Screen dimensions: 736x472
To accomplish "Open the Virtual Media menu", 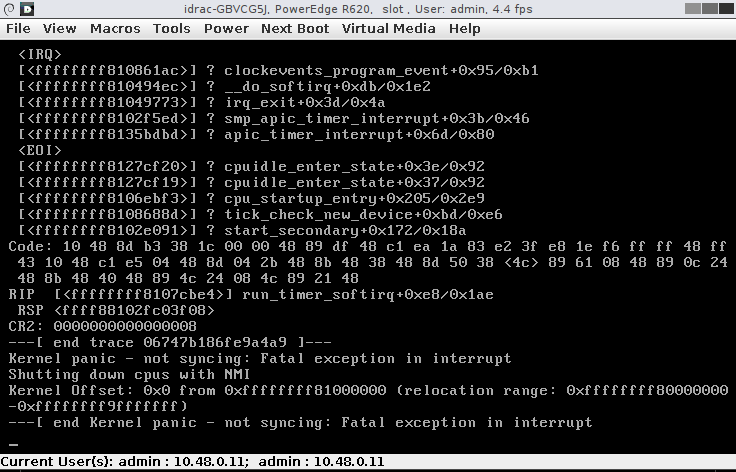I will click(x=388, y=29).
